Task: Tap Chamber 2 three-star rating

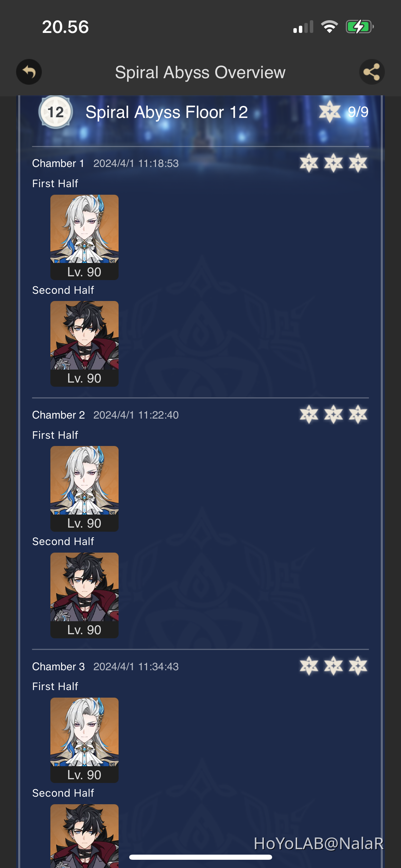Action: 333,414
